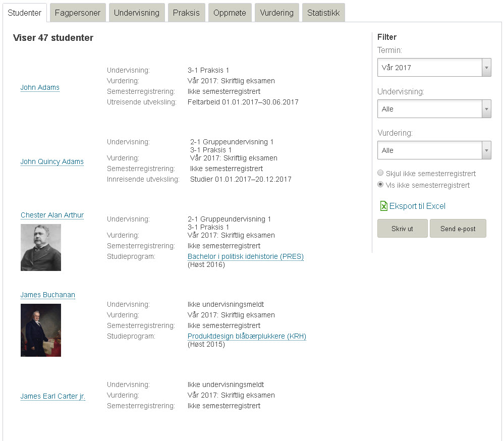Open 'Produktdesign blåbærplukkere (KRH)' programme link
This screenshot has width=504, height=441.
pyautogui.click(x=247, y=336)
